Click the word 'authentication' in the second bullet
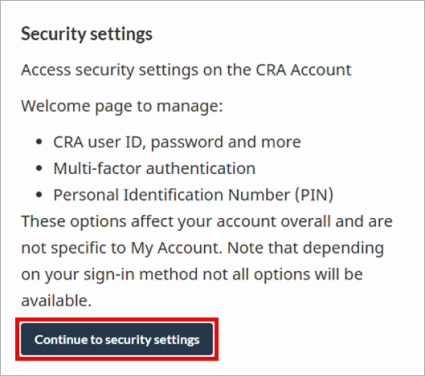 201,168
